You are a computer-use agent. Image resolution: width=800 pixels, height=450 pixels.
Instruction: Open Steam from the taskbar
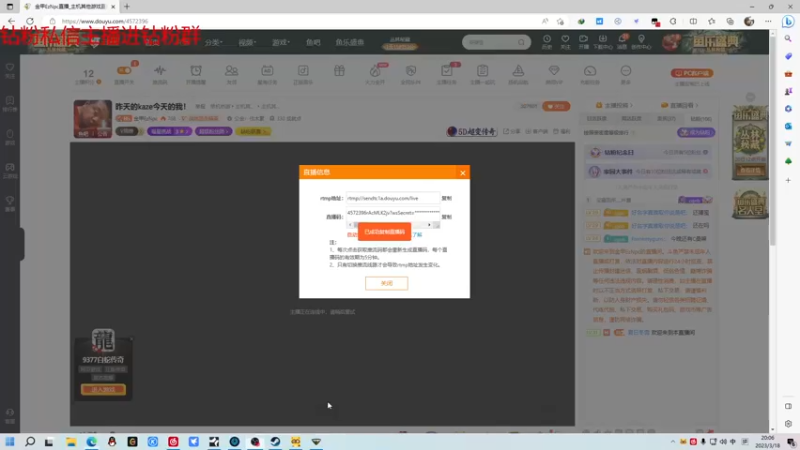275,442
